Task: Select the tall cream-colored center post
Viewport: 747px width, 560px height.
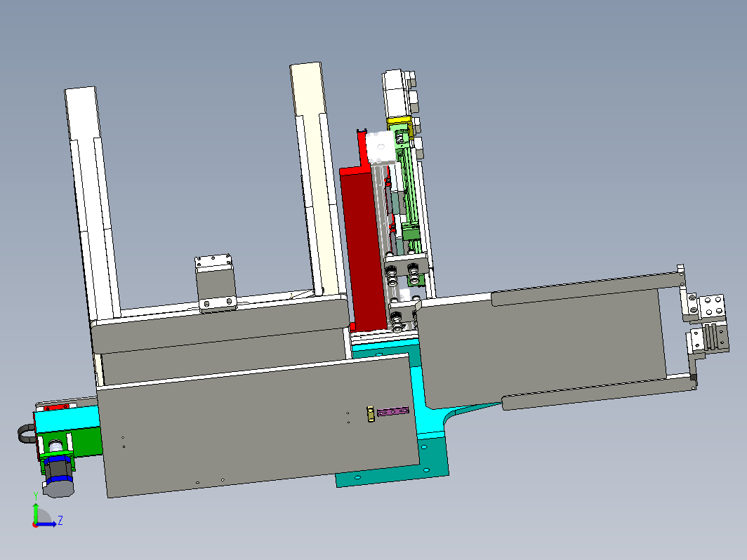Action: click(x=317, y=178)
